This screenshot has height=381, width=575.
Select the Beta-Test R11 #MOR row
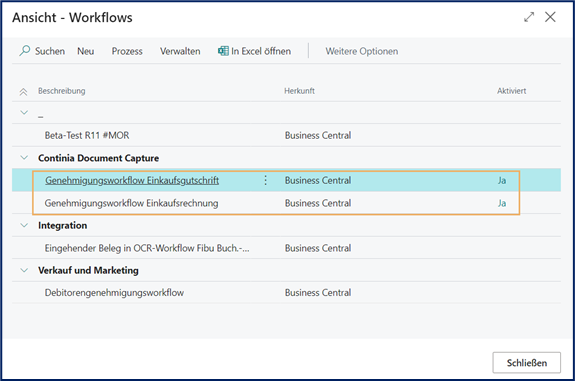pyautogui.click(x=286, y=135)
